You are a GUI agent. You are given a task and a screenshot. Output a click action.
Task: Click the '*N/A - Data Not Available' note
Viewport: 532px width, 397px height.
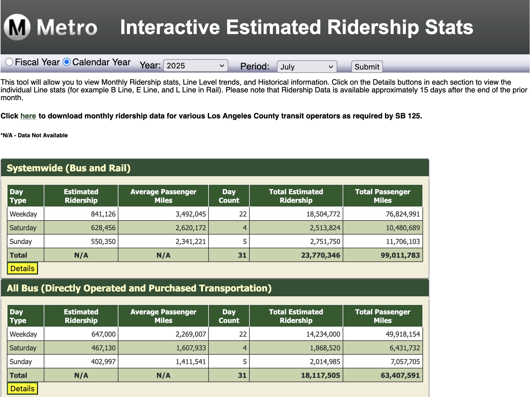click(34, 135)
